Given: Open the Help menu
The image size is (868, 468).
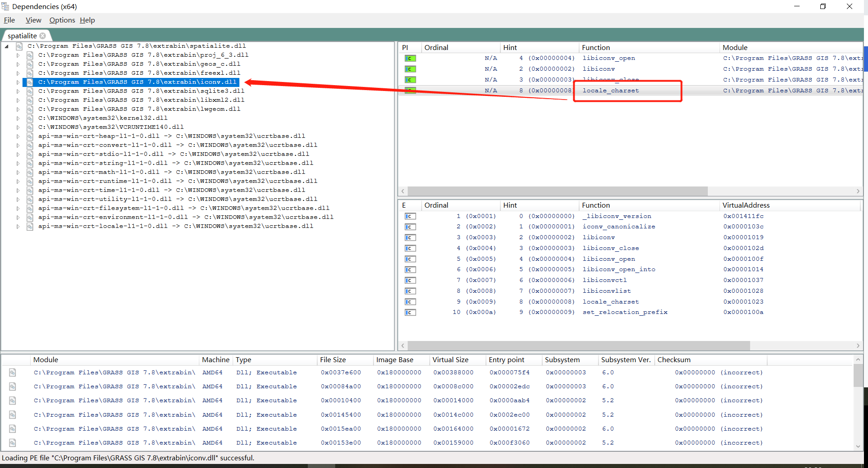Looking at the screenshot, I should click(x=87, y=20).
